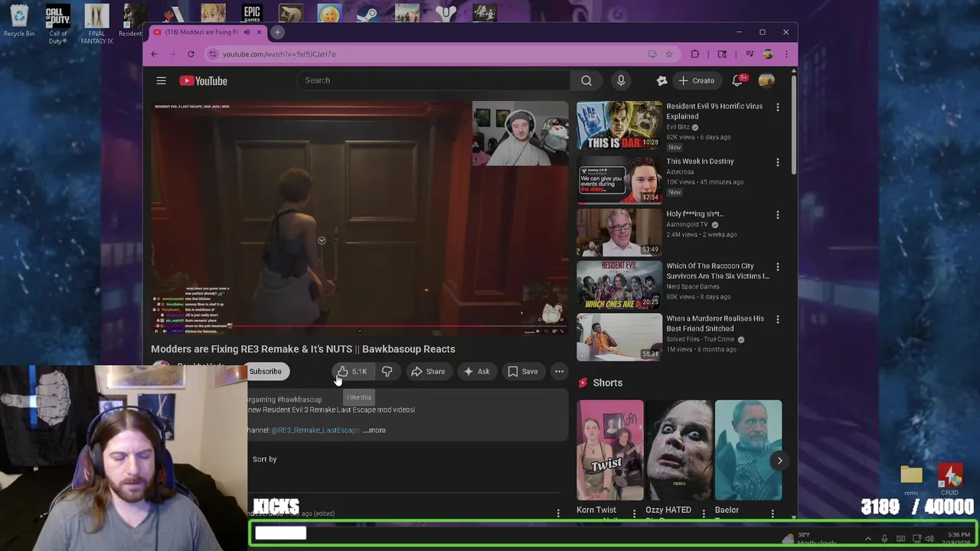The height and width of the screenshot is (551, 980).
Task: Play the Ozzy HATED short
Action: (679, 450)
